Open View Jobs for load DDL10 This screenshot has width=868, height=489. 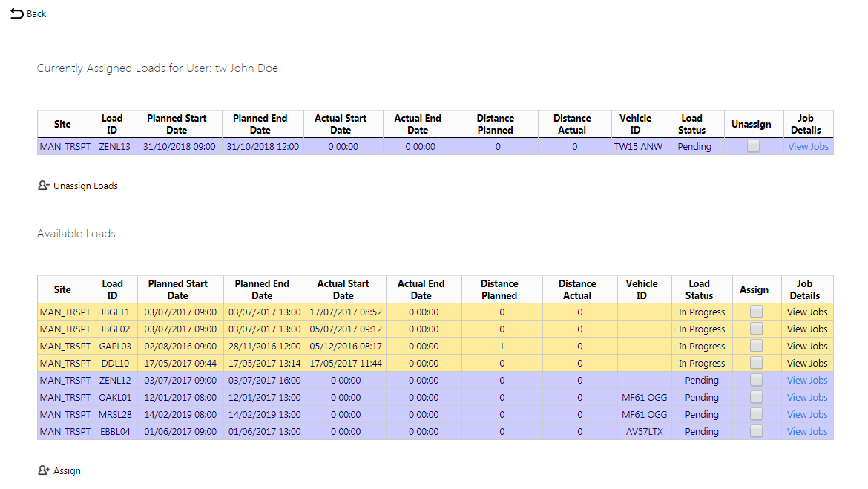click(x=807, y=364)
